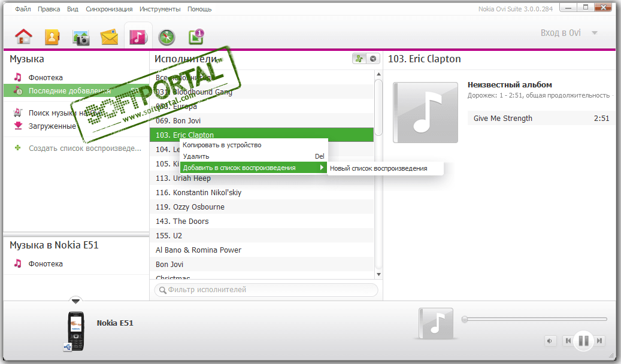Choose Удалить from context menu

(x=254, y=156)
